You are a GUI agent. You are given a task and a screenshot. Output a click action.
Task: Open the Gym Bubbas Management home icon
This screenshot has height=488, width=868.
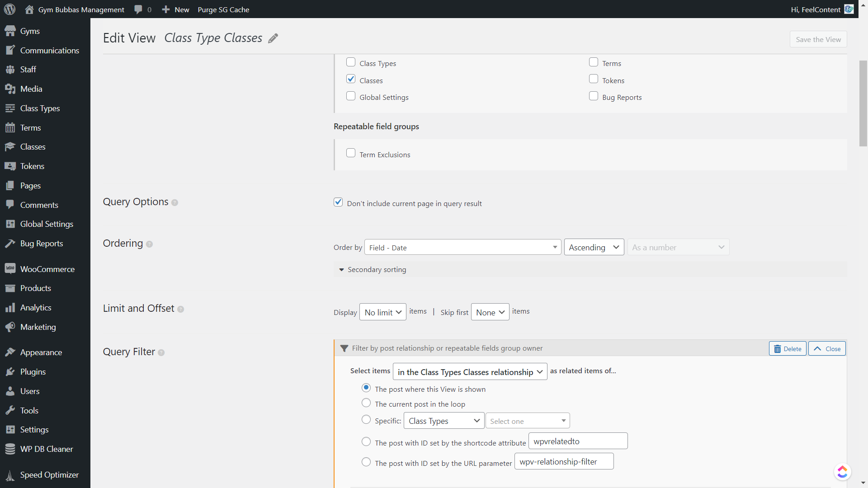(29, 9)
